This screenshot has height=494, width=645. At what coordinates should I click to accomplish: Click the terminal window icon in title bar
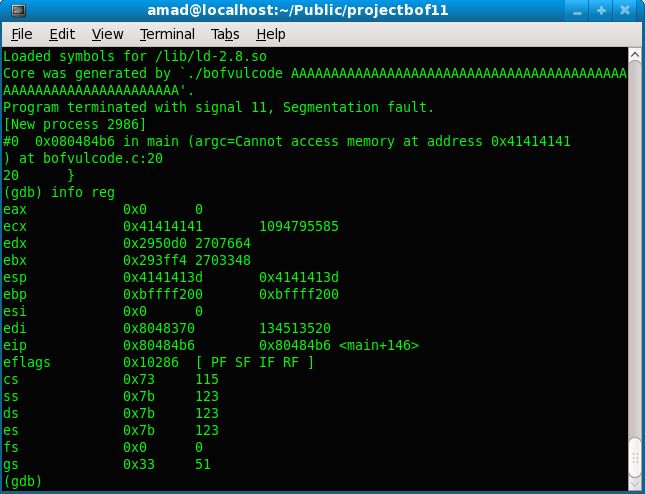18,10
